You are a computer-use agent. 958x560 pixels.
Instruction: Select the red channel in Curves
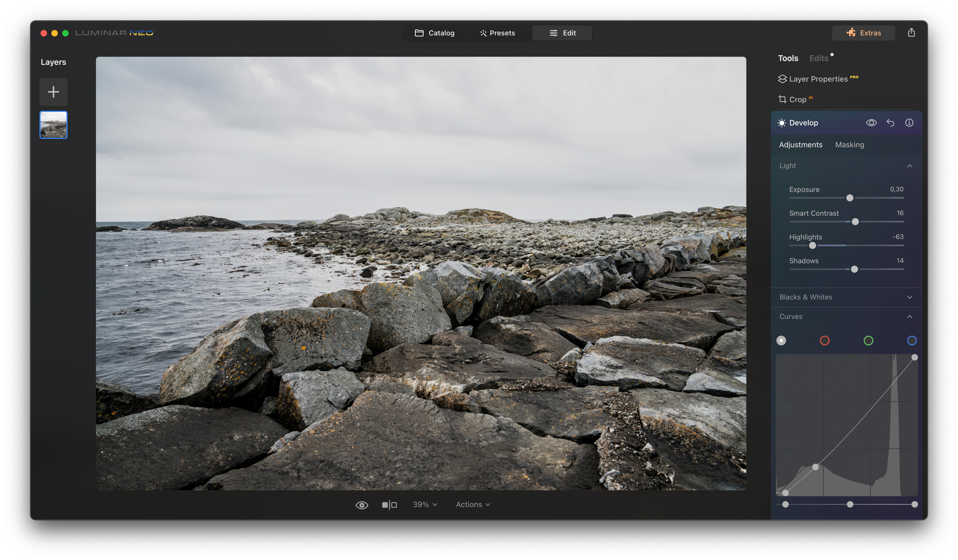tap(825, 340)
